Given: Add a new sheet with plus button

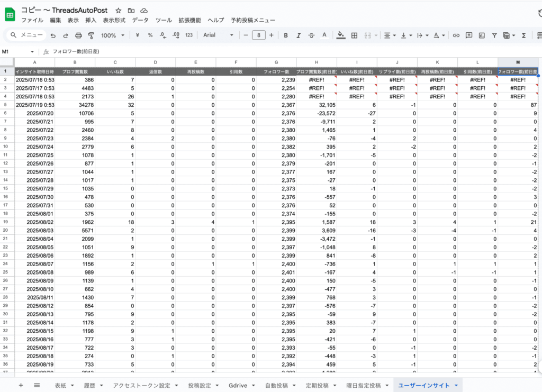Looking at the screenshot, I should [21, 386].
